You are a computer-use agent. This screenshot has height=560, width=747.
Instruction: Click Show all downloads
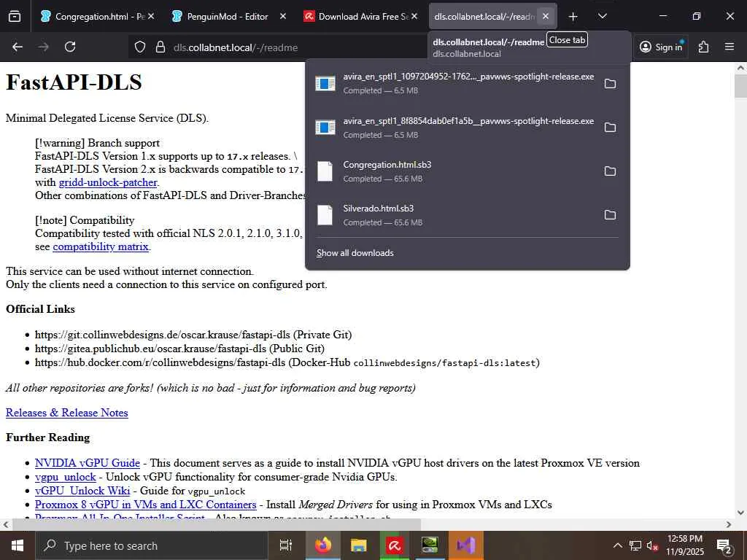pyautogui.click(x=355, y=253)
